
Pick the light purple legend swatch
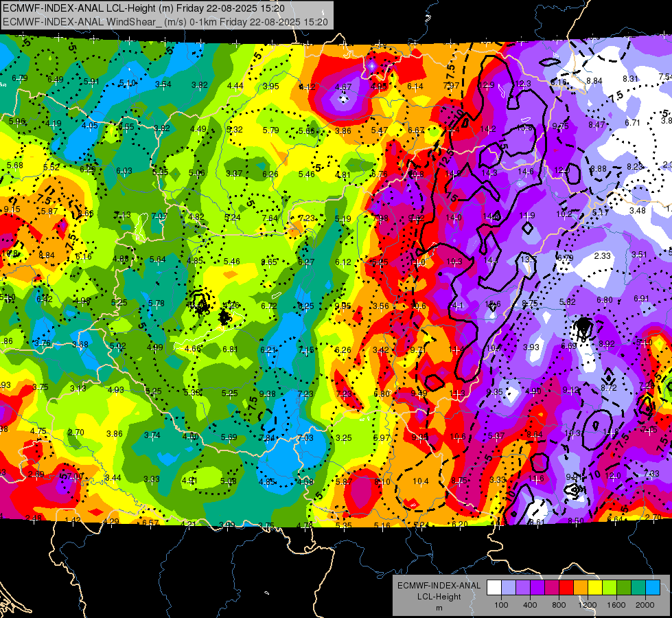pos(523,588)
